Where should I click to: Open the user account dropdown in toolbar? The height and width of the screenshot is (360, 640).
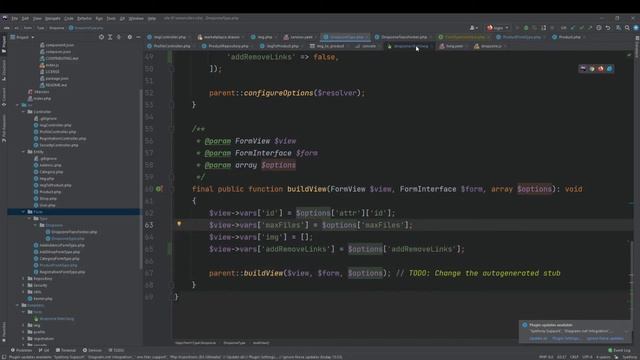coord(473,28)
